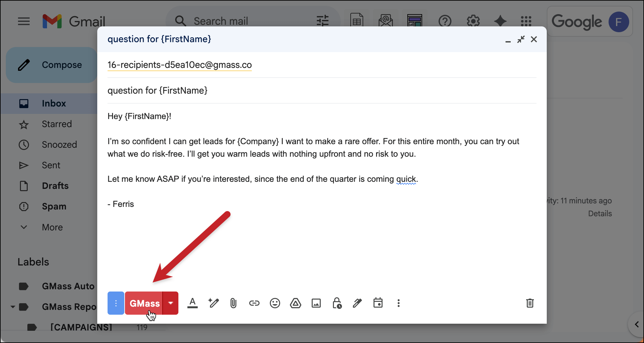644x343 pixels.
Task: Open the blue GMass options menu
Action: [116, 303]
